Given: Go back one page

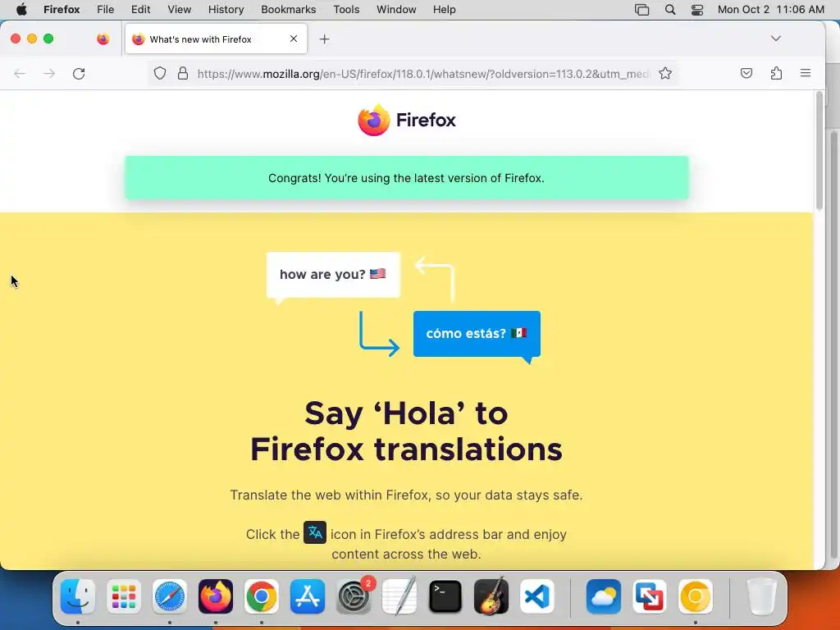Looking at the screenshot, I should pos(20,74).
